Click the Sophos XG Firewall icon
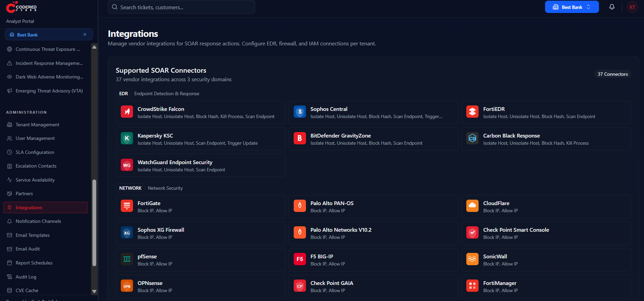This screenshot has width=644, height=301. tap(127, 232)
